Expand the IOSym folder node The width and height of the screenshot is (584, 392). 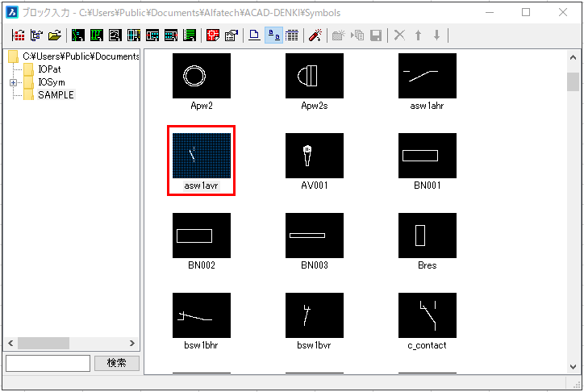point(14,82)
